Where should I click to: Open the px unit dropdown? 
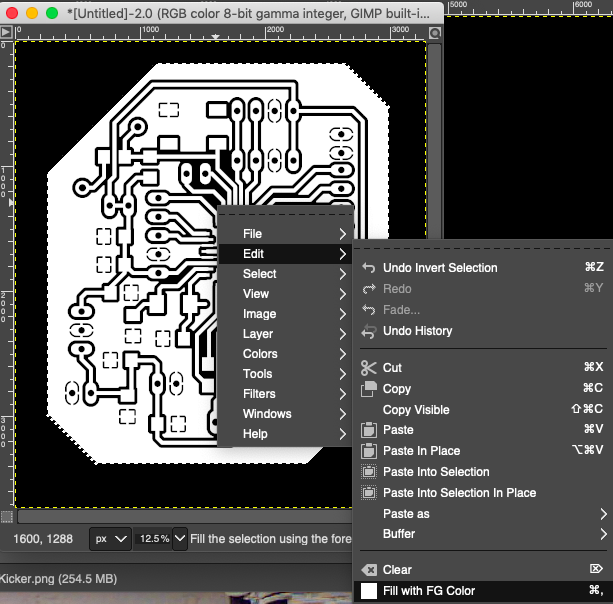click(x=110, y=539)
